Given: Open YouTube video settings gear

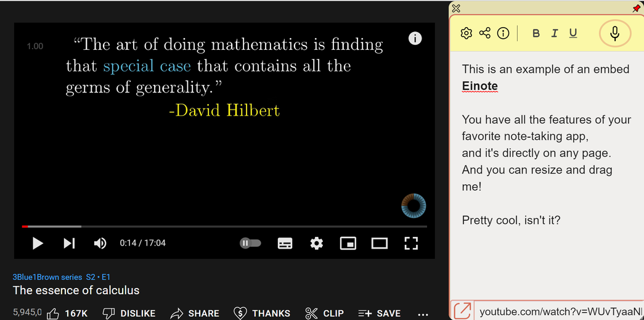Looking at the screenshot, I should [x=316, y=243].
